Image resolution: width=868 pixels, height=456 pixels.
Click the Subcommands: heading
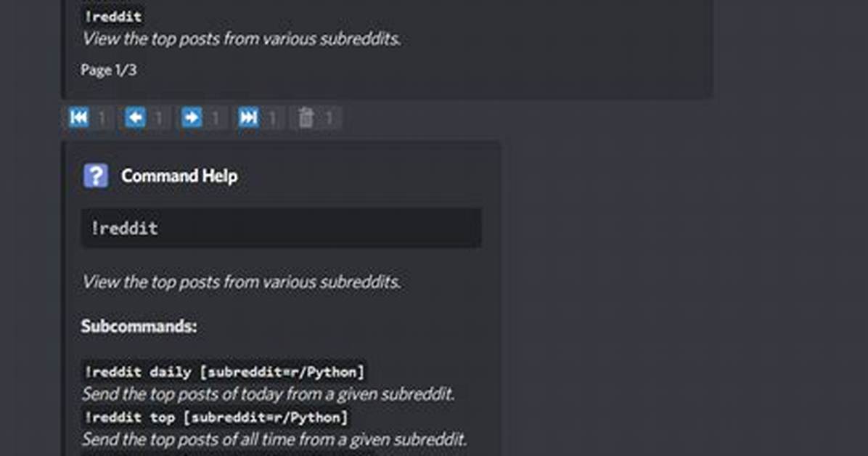[x=139, y=326]
